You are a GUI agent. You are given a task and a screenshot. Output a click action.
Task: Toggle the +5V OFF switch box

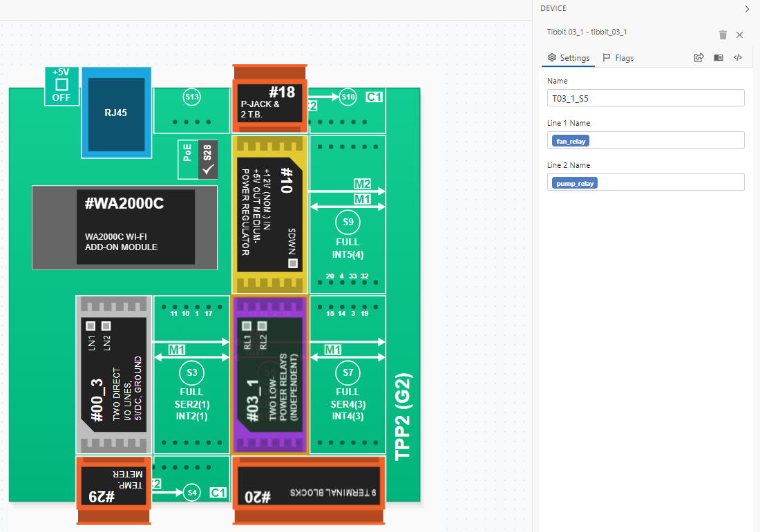61,85
